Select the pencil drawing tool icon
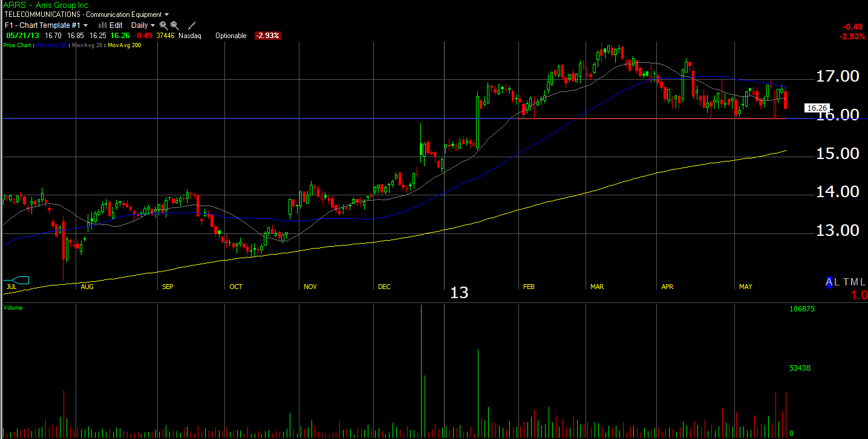 192,25
